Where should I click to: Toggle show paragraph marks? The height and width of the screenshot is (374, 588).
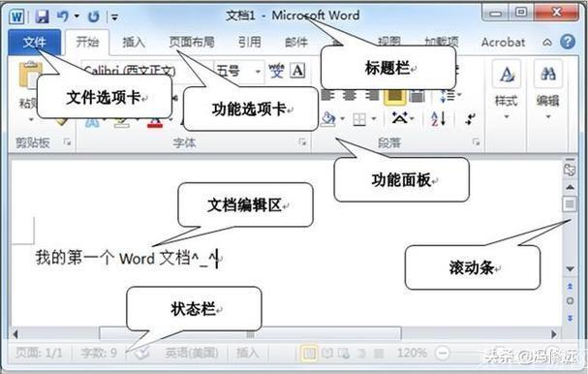pyautogui.click(x=470, y=119)
